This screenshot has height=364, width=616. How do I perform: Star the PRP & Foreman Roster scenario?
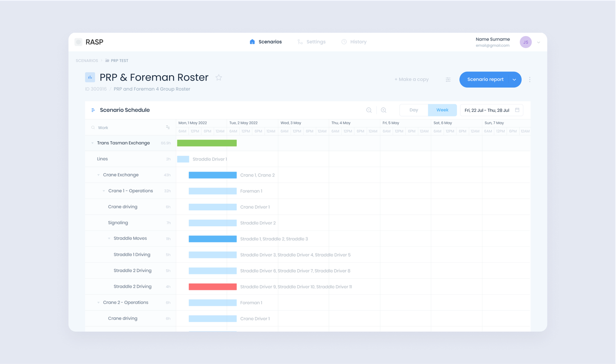pos(218,78)
